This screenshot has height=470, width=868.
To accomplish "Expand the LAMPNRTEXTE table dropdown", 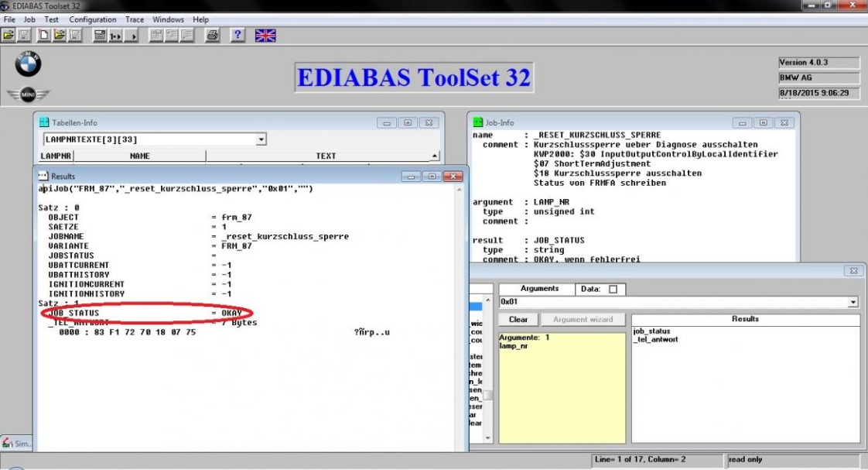I will (261, 139).
